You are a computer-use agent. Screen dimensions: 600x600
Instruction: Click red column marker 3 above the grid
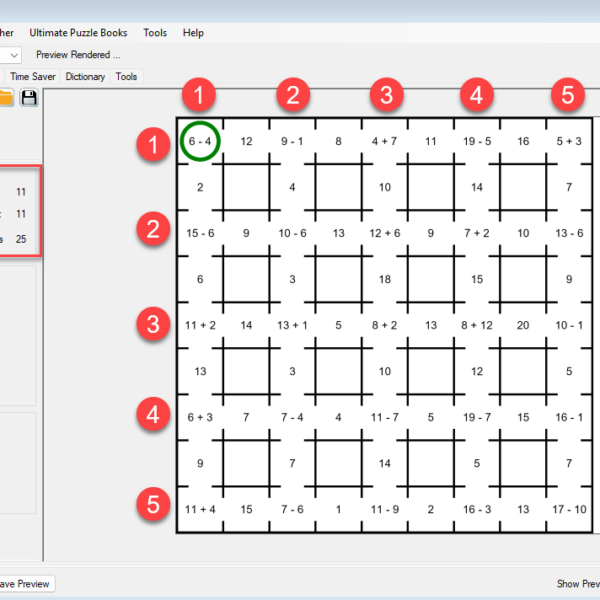pyautogui.click(x=384, y=96)
